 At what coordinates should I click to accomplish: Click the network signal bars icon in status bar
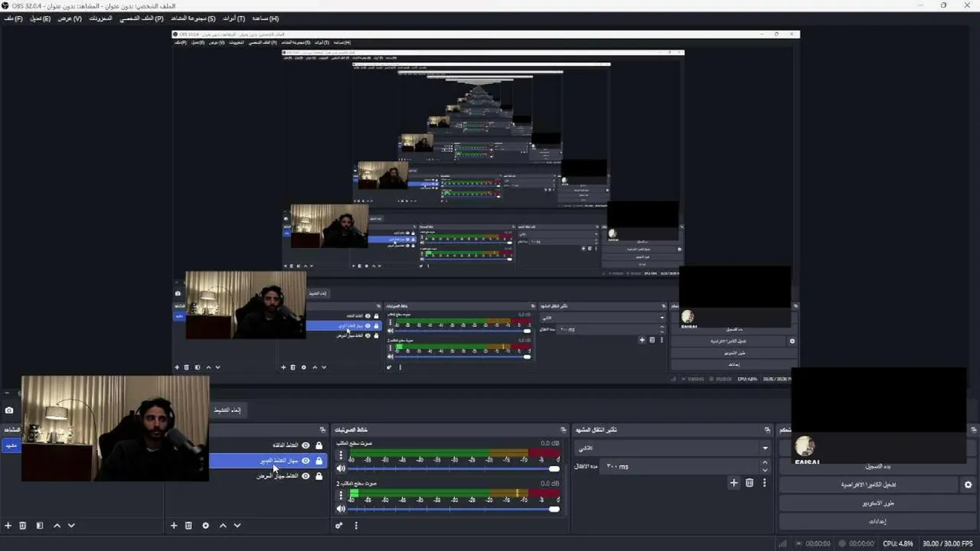[782, 543]
